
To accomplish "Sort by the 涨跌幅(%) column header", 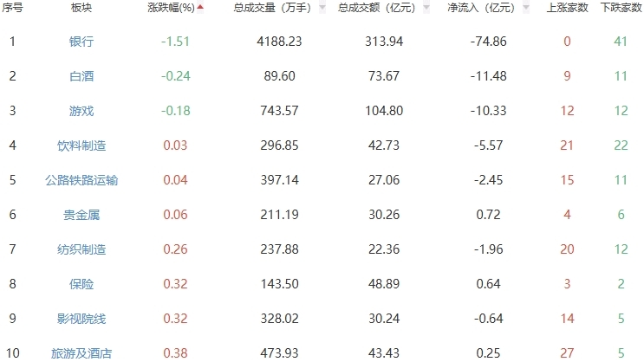I will (x=170, y=8).
